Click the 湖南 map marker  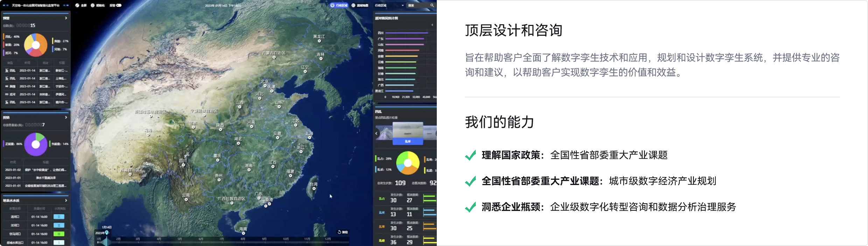(249, 170)
